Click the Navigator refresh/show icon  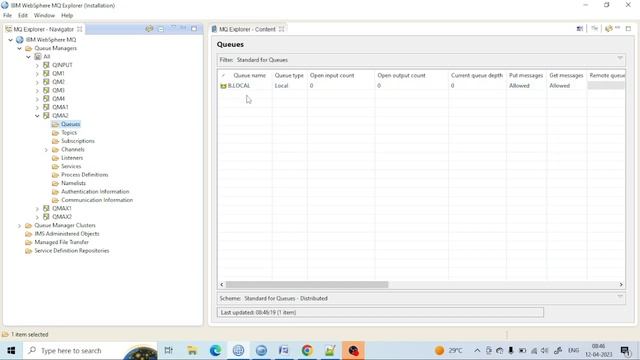[x=149, y=29]
